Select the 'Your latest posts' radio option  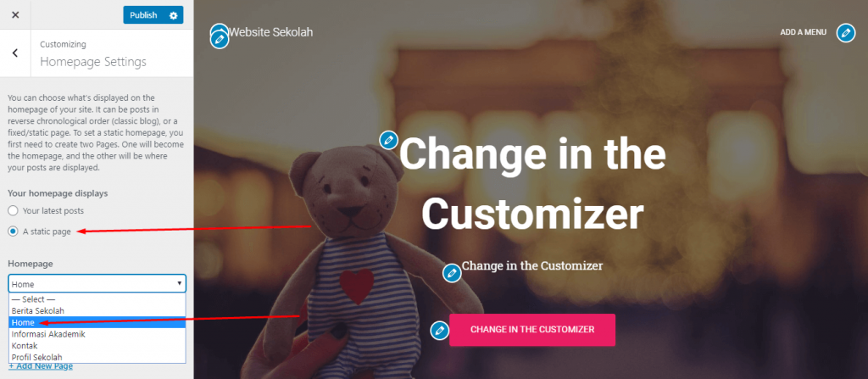pos(14,210)
